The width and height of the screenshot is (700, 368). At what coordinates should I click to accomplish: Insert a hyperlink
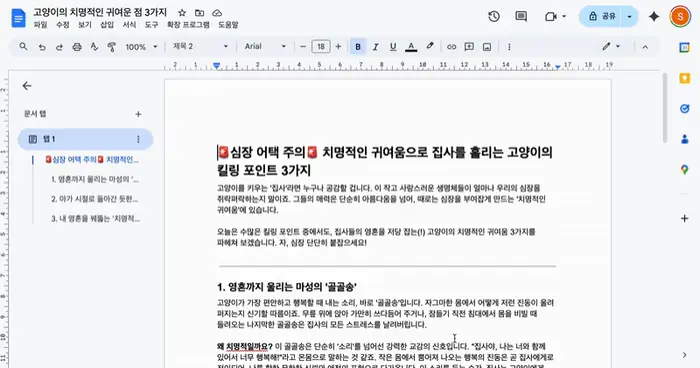451,46
